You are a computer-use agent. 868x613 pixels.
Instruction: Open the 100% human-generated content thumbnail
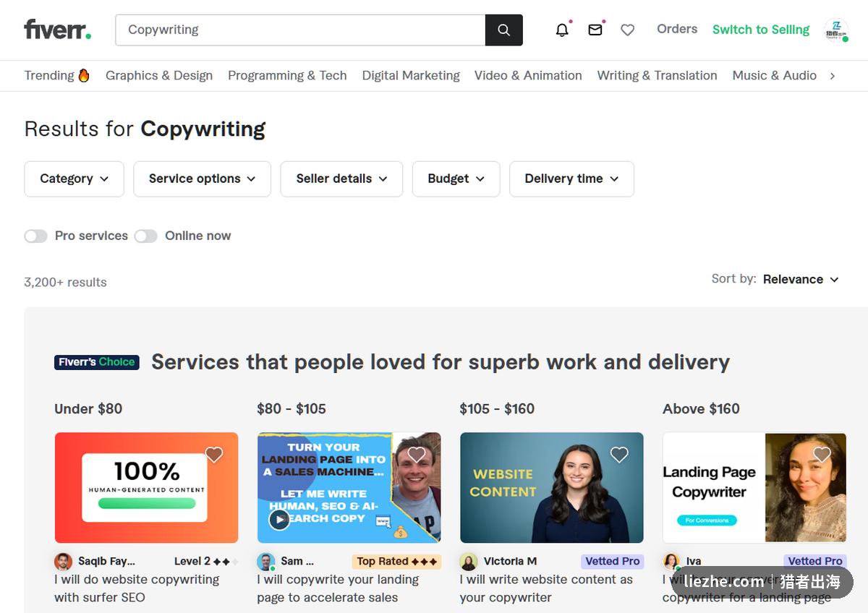tap(146, 488)
